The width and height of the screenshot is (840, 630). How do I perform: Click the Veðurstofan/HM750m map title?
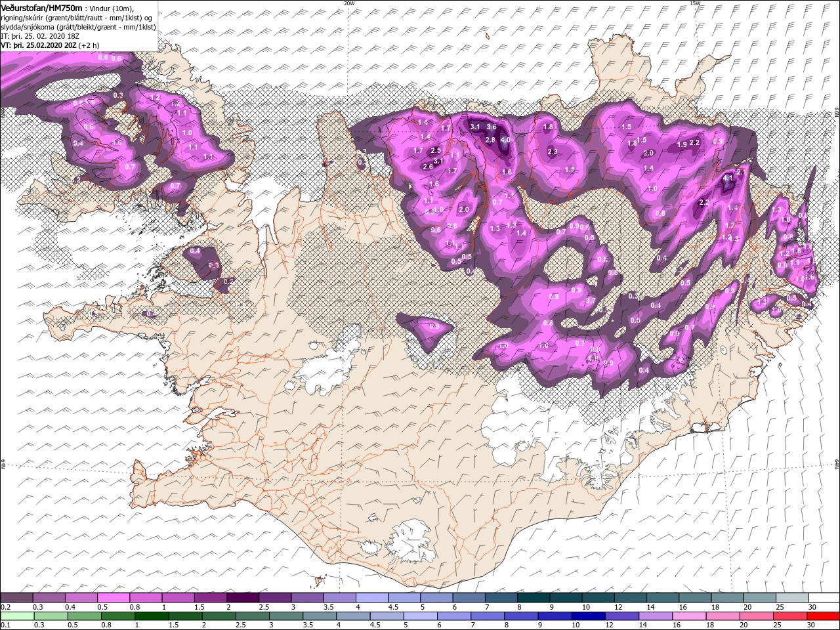[x=41, y=8]
